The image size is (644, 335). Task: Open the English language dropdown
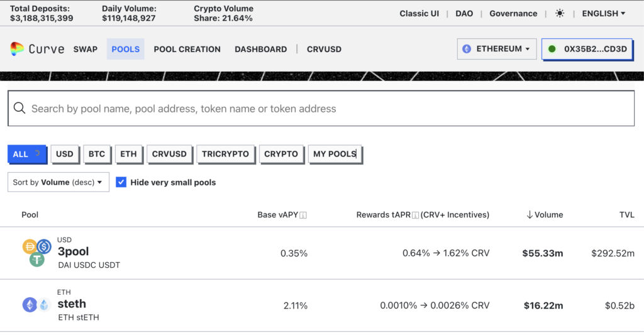coord(603,14)
